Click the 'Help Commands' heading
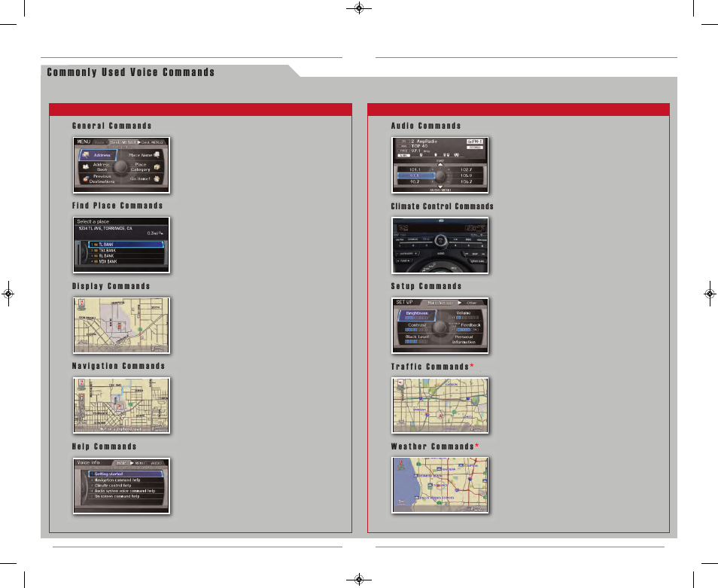The image size is (718, 588). click(x=104, y=446)
